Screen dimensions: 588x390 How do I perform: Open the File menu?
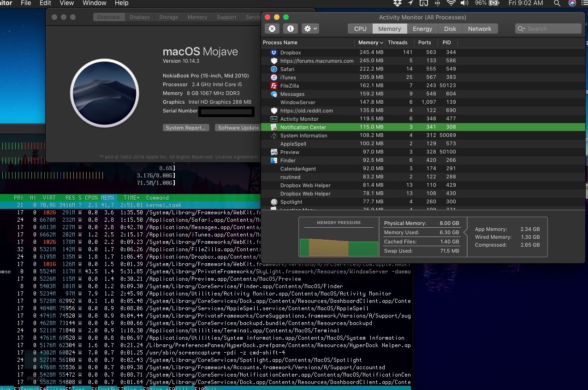tap(26, 3)
